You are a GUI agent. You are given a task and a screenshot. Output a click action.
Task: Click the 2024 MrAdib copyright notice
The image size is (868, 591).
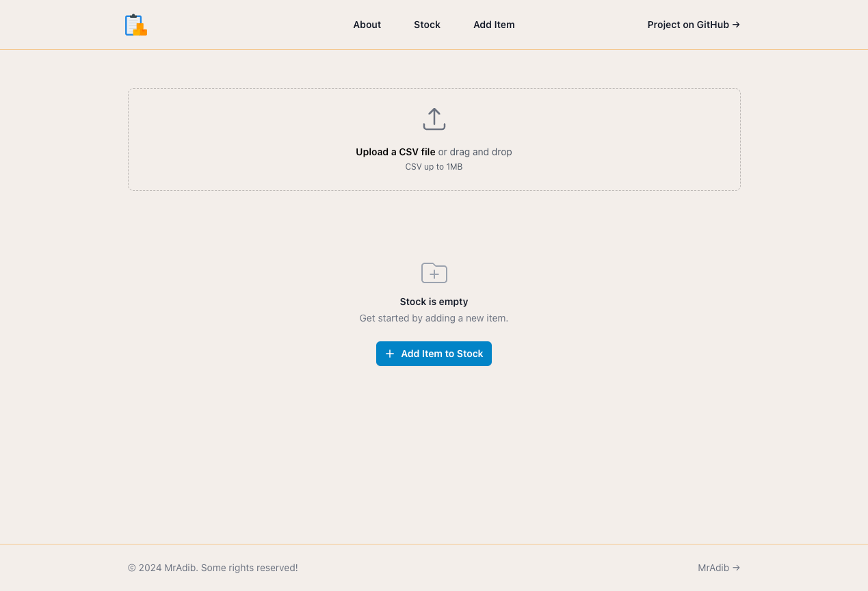(213, 568)
